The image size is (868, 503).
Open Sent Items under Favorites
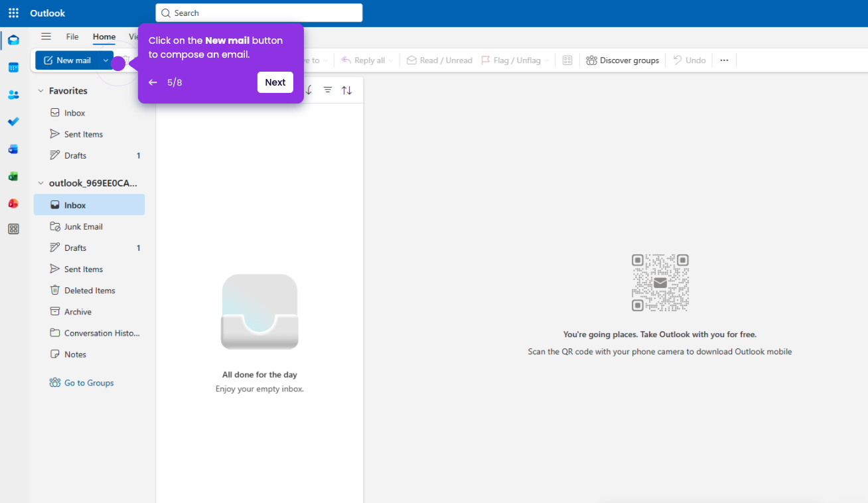pyautogui.click(x=89, y=134)
